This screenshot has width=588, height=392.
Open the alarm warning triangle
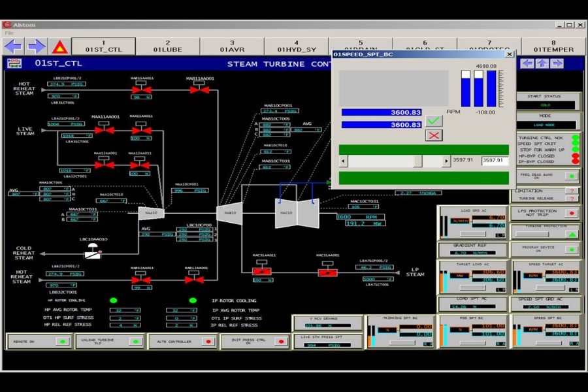[59, 47]
